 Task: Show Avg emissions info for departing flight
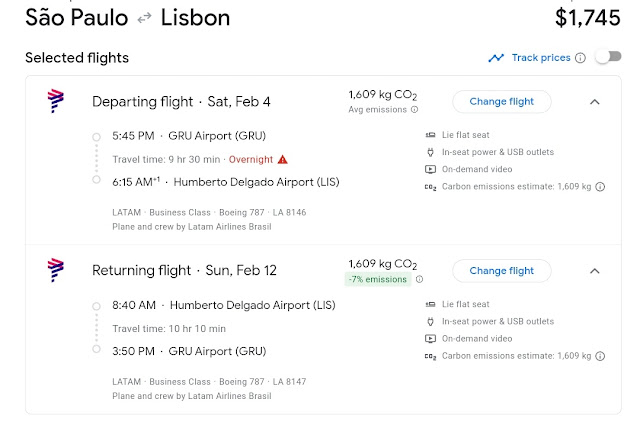click(415, 110)
